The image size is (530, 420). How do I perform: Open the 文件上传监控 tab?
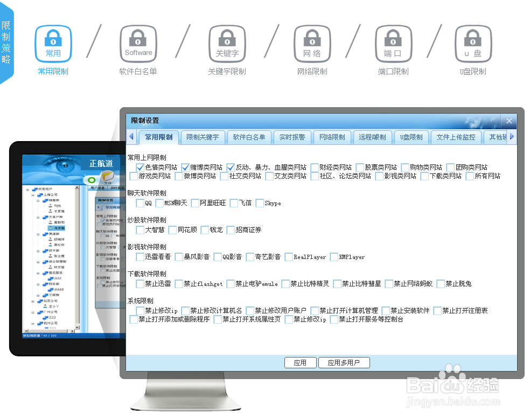[x=456, y=137]
